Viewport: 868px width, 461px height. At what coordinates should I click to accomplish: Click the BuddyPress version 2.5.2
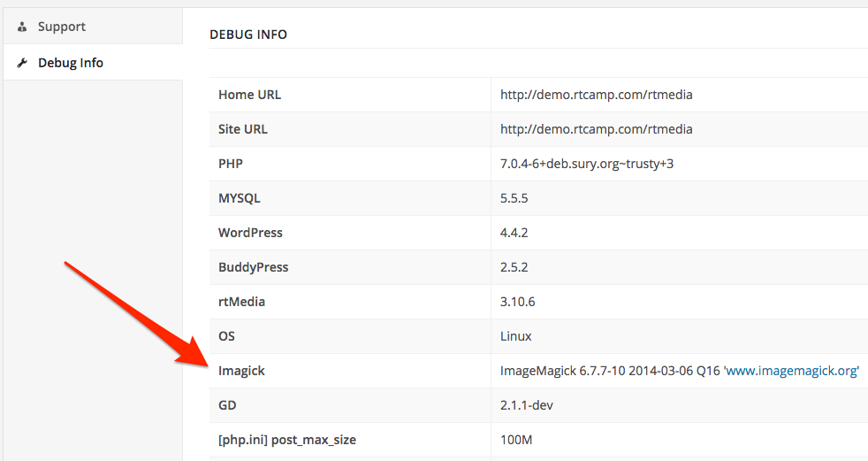(x=514, y=267)
